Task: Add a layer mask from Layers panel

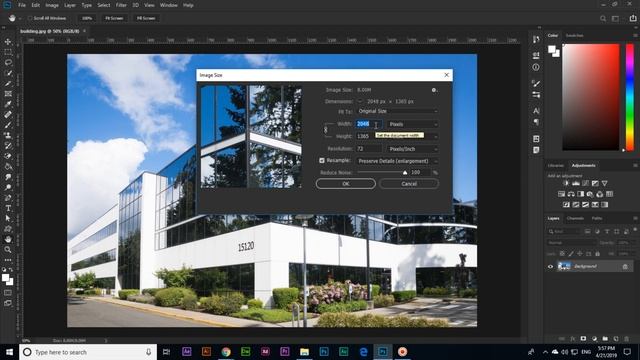Action: coord(583,339)
